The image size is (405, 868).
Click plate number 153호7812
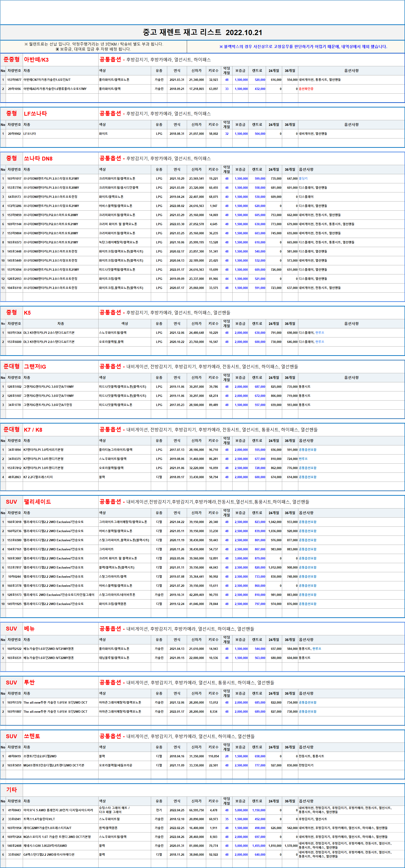(x=14, y=468)
